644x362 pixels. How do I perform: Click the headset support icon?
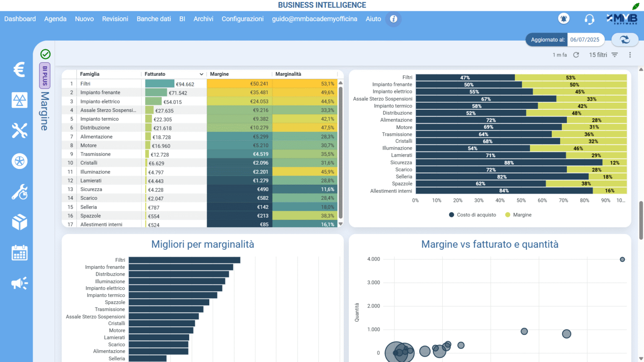[589, 19]
